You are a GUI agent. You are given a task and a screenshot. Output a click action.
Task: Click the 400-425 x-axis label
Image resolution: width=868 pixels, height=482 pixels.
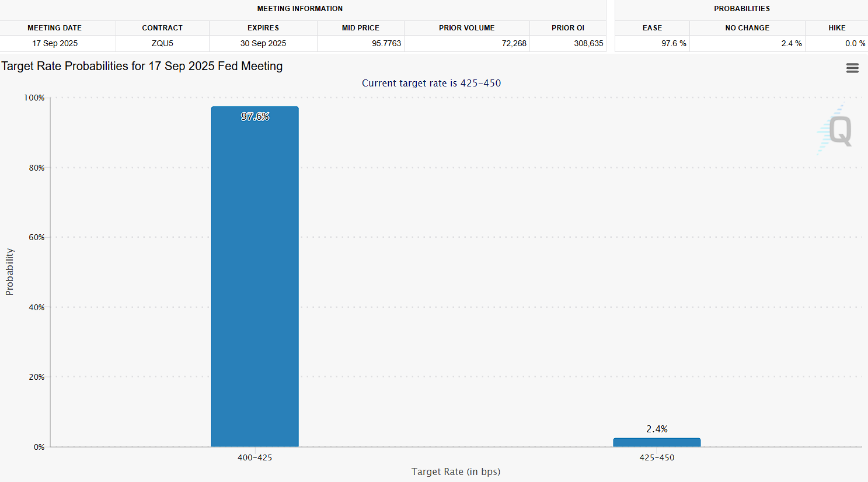click(x=255, y=457)
